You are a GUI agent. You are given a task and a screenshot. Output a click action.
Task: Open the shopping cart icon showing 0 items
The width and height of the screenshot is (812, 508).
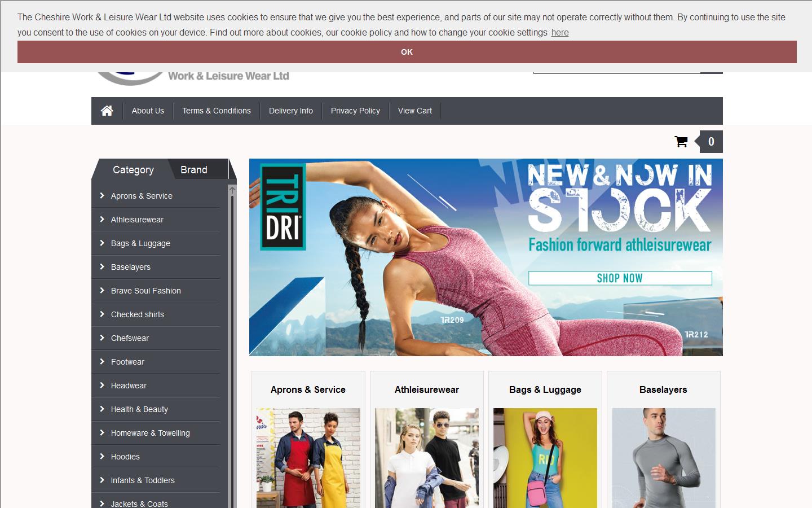click(681, 142)
